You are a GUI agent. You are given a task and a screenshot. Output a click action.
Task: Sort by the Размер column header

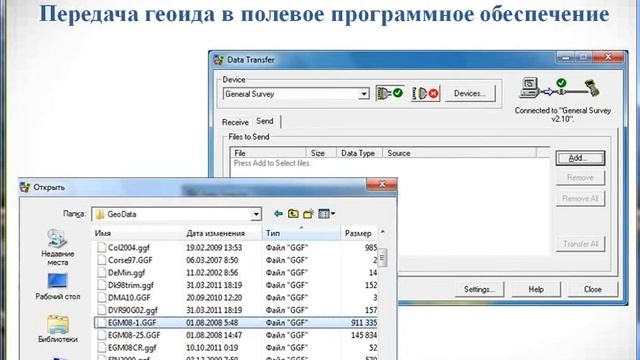click(358, 233)
